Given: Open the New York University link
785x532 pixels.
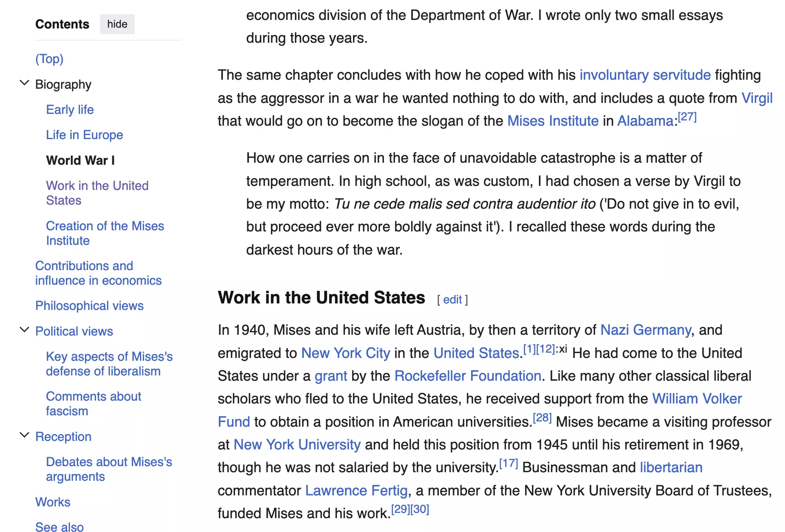Looking at the screenshot, I should 297,445.
